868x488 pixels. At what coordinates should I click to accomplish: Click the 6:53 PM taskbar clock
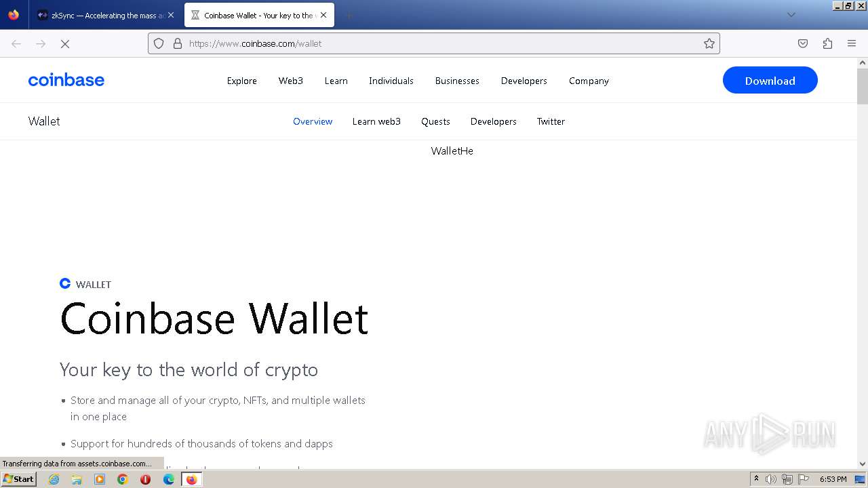click(x=833, y=479)
